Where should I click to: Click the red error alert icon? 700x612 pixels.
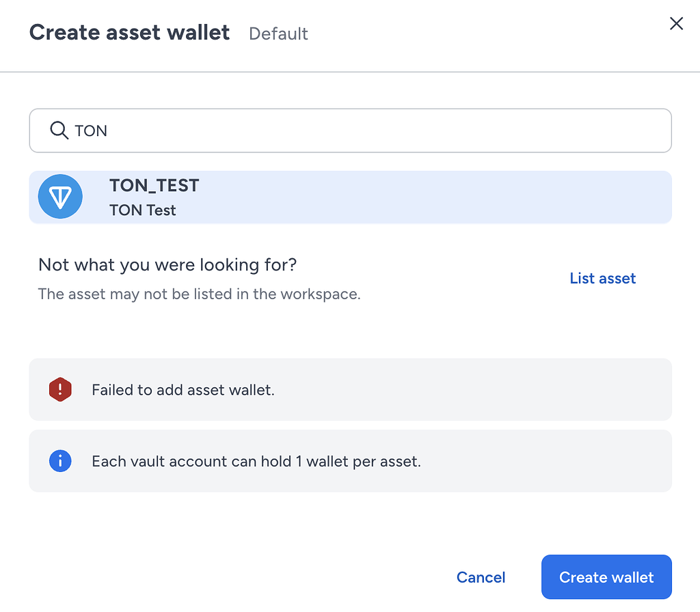(x=60, y=389)
